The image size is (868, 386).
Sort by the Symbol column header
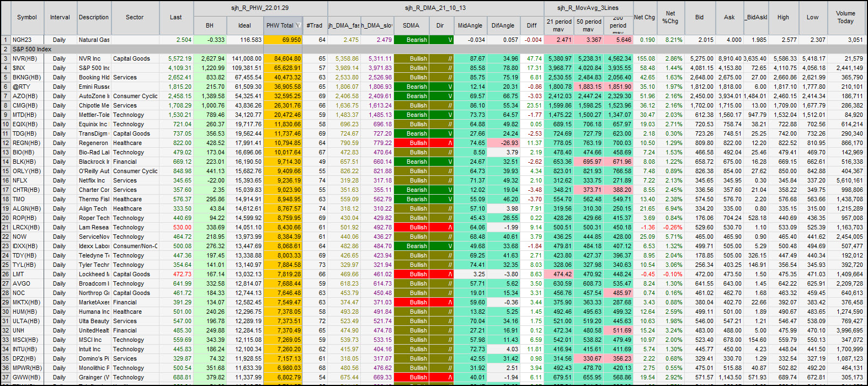click(x=27, y=17)
